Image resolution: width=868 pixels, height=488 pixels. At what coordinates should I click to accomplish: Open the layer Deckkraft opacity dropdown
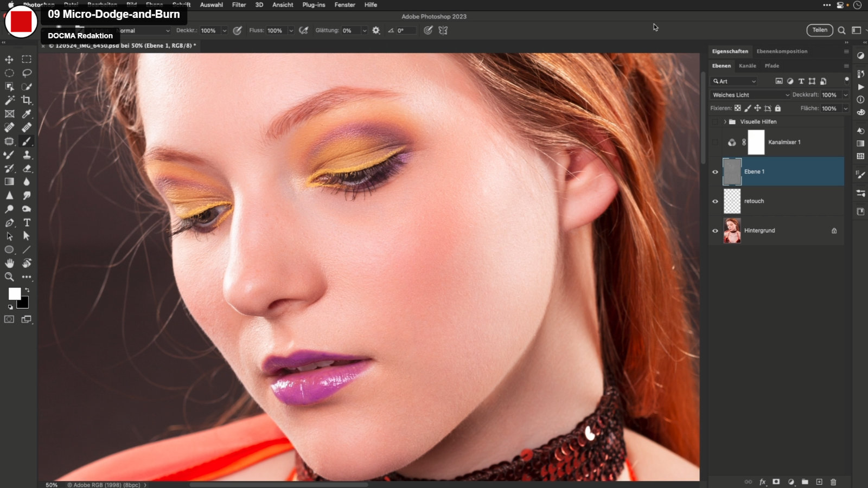[845, 95]
